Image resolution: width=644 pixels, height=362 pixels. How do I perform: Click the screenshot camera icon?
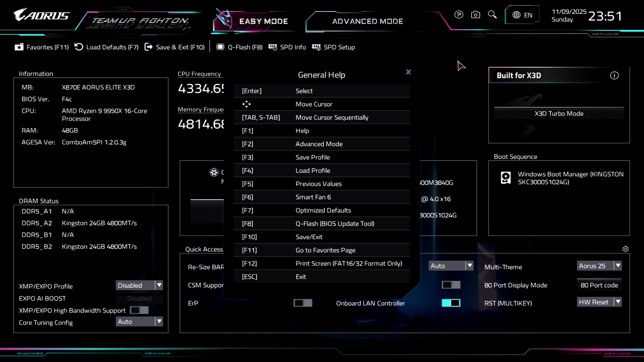click(475, 15)
